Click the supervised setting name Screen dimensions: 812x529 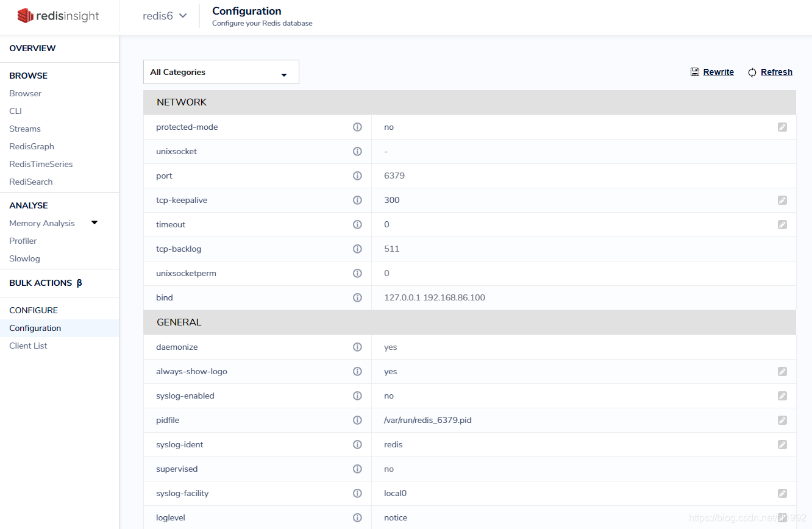(x=177, y=469)
